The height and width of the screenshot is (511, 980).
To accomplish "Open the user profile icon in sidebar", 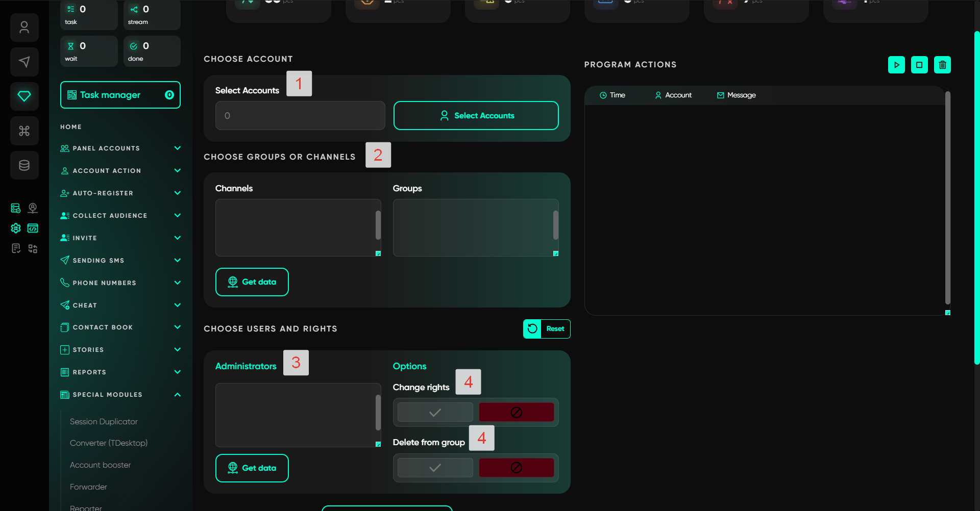I will tap(24, 28).
